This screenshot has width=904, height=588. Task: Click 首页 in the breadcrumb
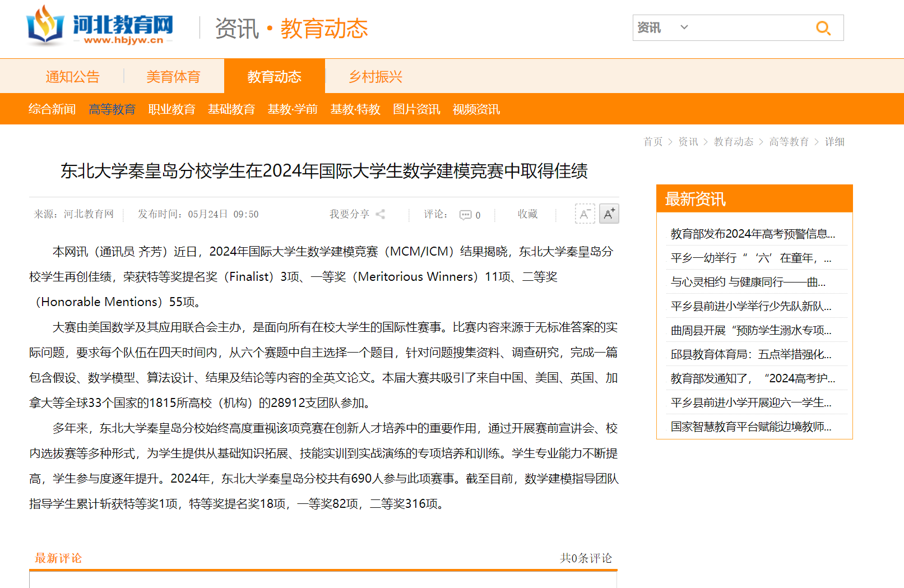[x=653, y=142]
